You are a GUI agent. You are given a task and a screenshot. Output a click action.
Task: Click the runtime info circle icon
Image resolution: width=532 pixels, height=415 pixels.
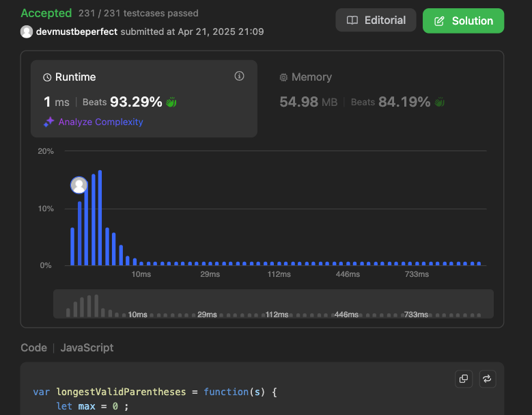coord(239,76)
